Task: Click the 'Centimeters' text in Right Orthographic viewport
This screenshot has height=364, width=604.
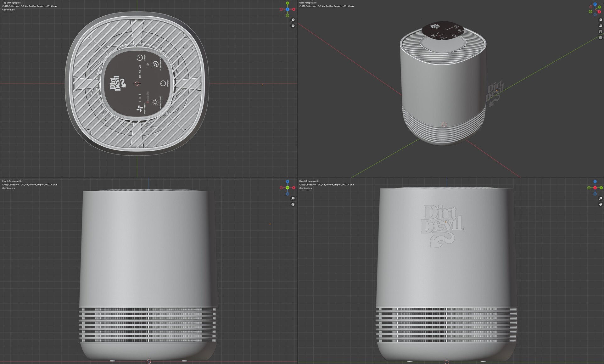Action: (305, 188)
